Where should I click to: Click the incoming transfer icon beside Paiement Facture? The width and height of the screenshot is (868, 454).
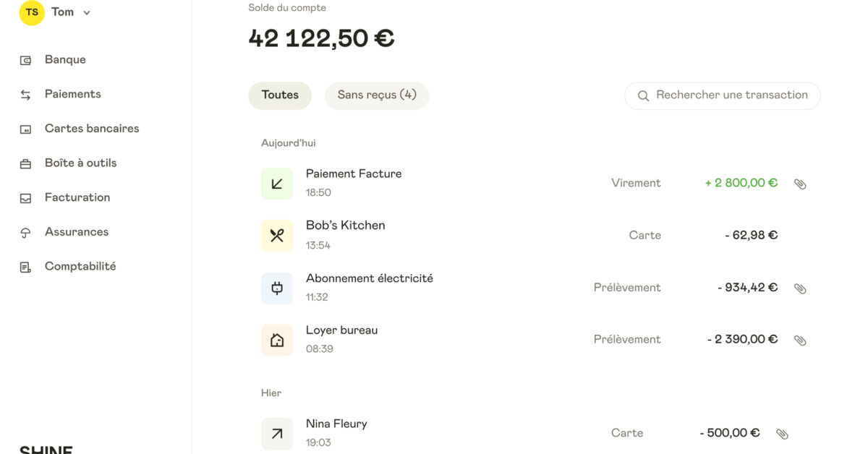[x=277, y=183]
